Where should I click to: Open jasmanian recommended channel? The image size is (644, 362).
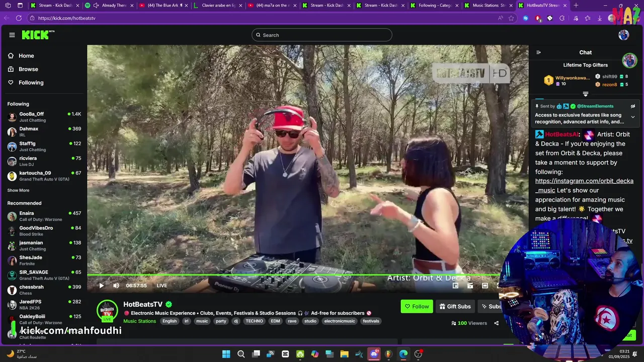coord(44,245)
